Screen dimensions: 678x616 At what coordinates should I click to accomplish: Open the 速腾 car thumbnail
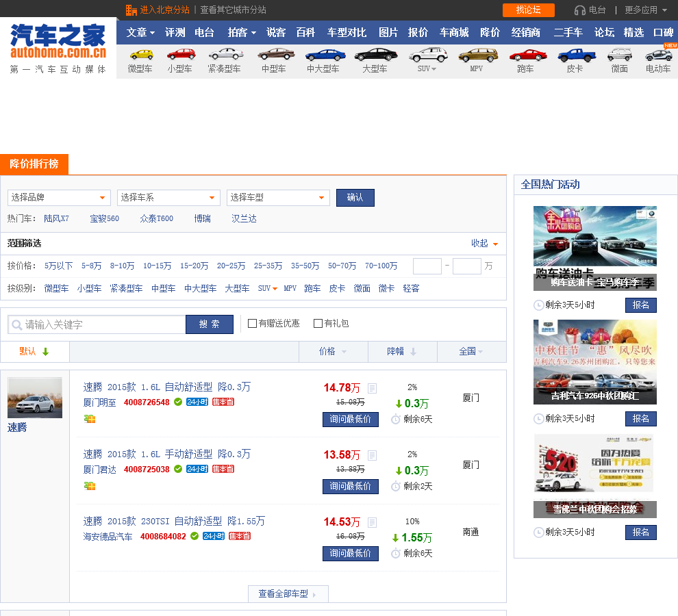pos(35,398)
